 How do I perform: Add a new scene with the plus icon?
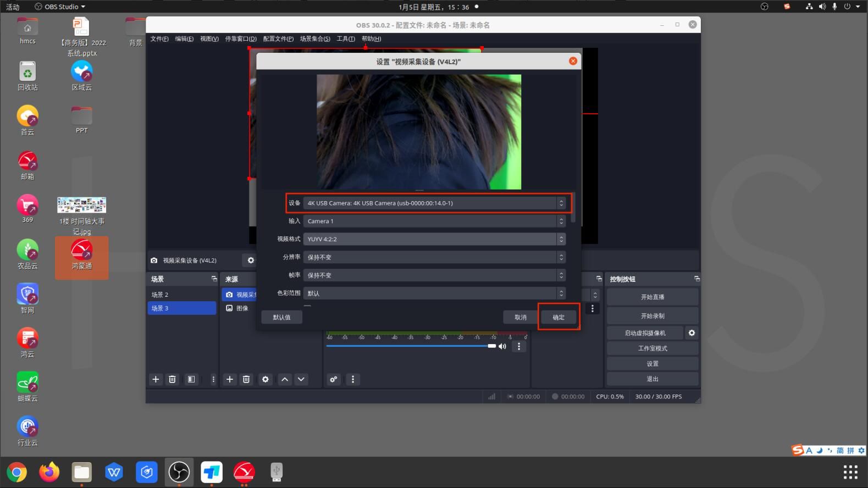pos(156,379)
